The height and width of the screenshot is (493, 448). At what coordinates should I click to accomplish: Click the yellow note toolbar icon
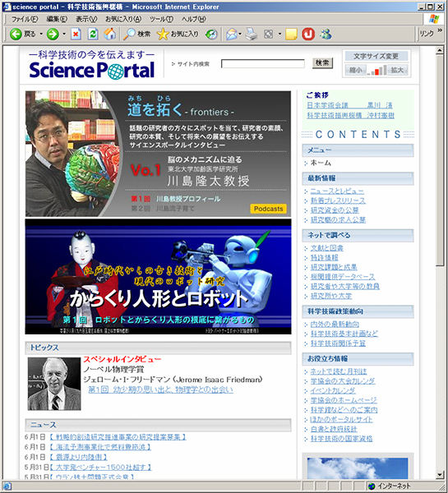point(291,34)
